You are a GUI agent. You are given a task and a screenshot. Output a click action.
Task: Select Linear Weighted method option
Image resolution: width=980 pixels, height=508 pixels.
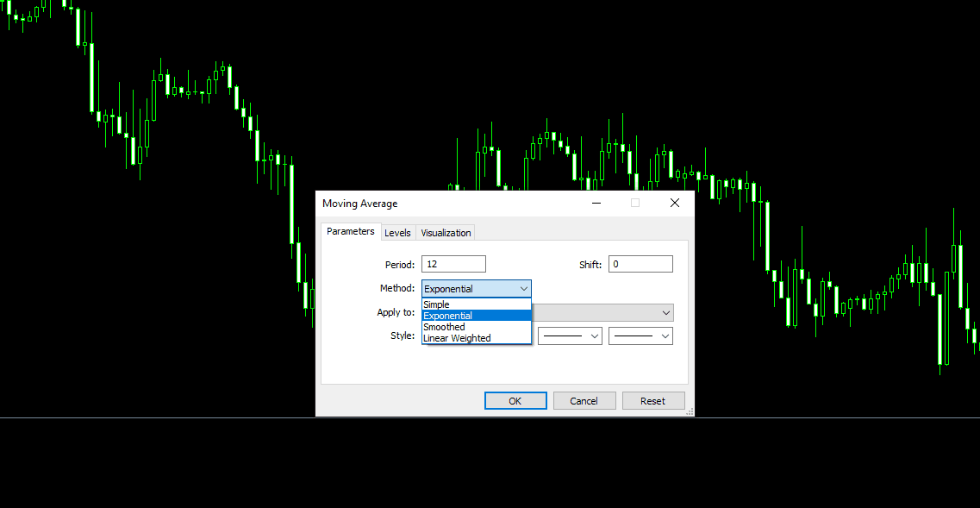click(477, 338)
